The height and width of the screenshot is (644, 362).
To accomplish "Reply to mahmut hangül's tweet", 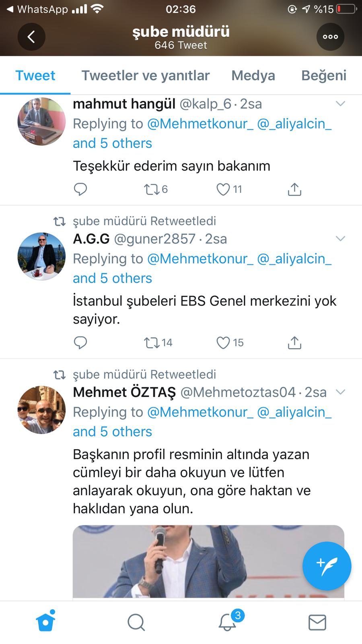I will 80,189.
